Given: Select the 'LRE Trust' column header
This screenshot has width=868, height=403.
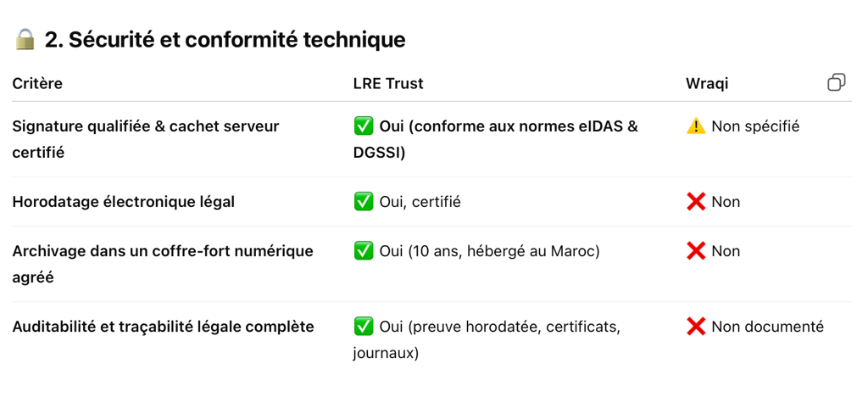Looking at the screenshot, I should [x=388, y=84].
